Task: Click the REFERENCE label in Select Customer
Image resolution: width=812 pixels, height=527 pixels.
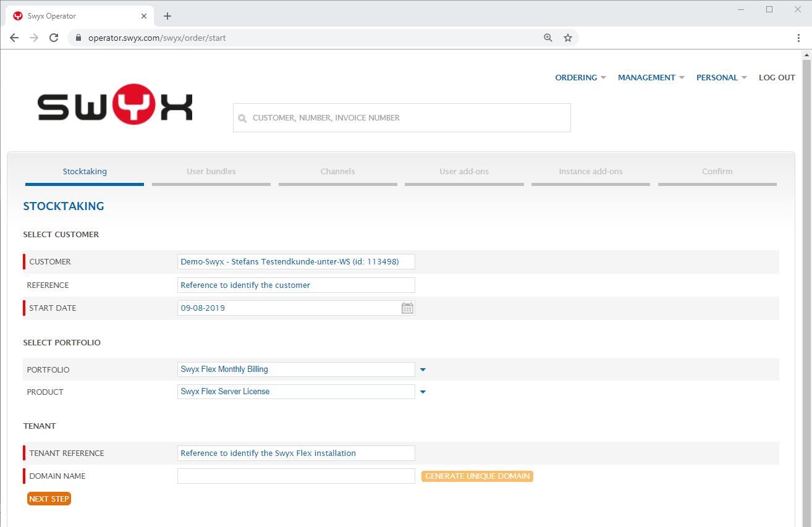Action: [48, 285]
